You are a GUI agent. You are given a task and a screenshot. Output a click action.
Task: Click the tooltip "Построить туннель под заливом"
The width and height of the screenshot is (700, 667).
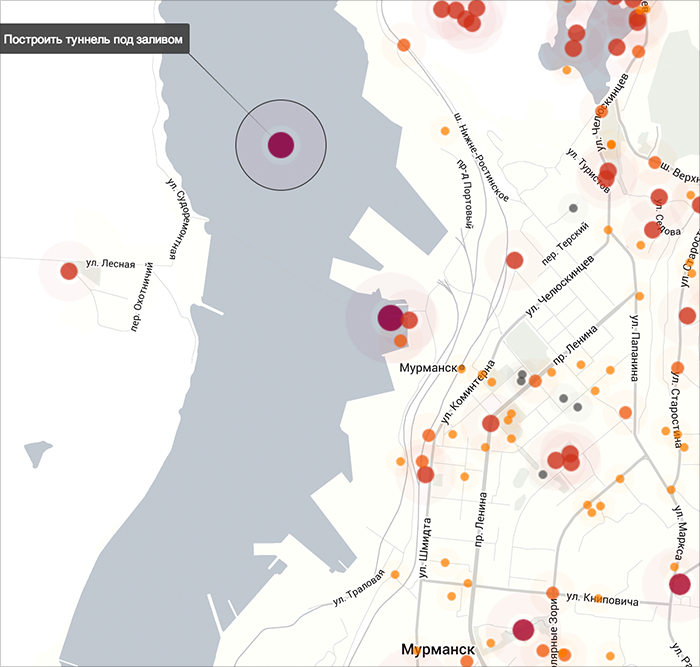point(93,42)
